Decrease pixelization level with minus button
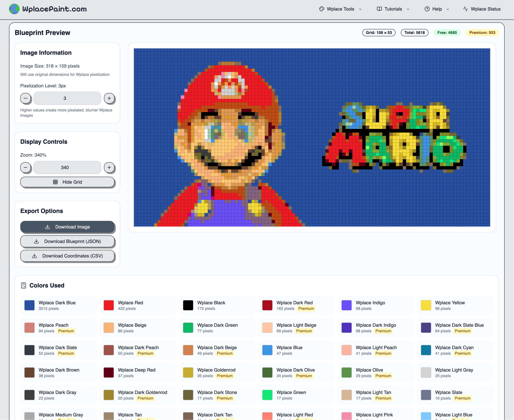The height and width of the screenshot is (420, 514). [26, 98]
